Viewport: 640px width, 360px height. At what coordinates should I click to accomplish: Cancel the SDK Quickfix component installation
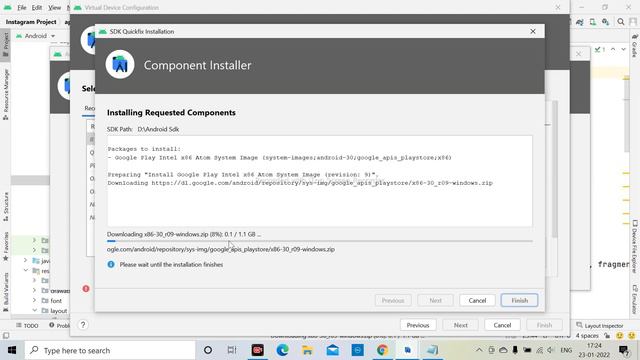click(x=477, y=300)
